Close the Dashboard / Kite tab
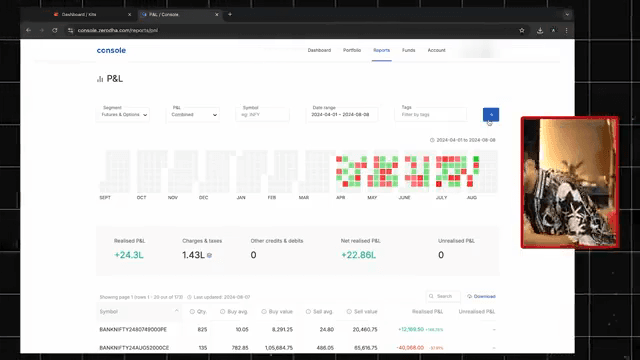 tap(129, 14)
